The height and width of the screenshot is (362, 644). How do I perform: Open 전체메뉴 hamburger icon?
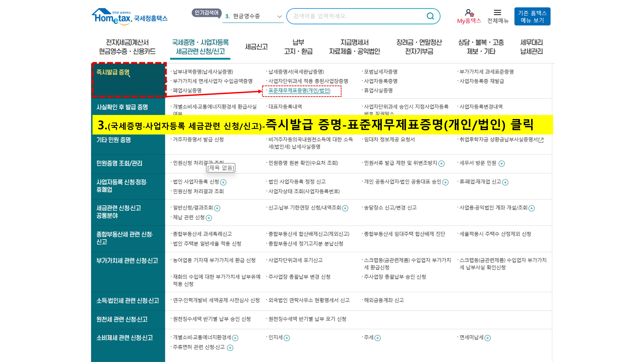(x=497, y=13)
